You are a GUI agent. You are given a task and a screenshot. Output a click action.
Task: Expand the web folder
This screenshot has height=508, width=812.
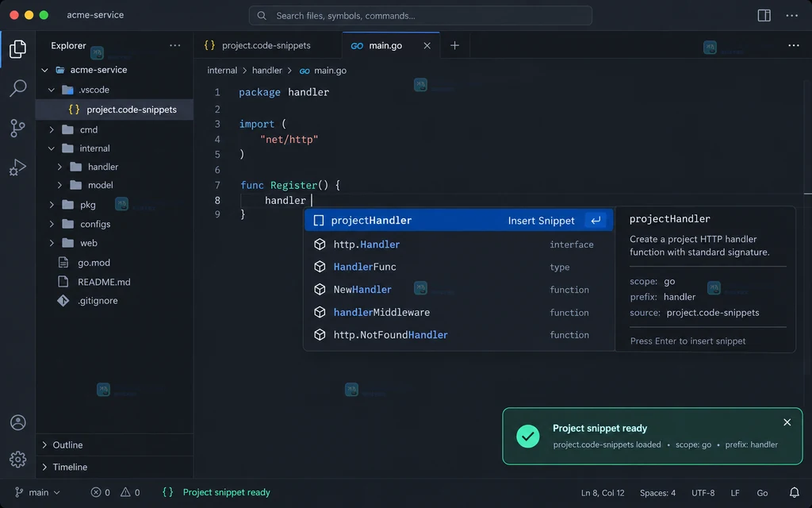(52, 243)
